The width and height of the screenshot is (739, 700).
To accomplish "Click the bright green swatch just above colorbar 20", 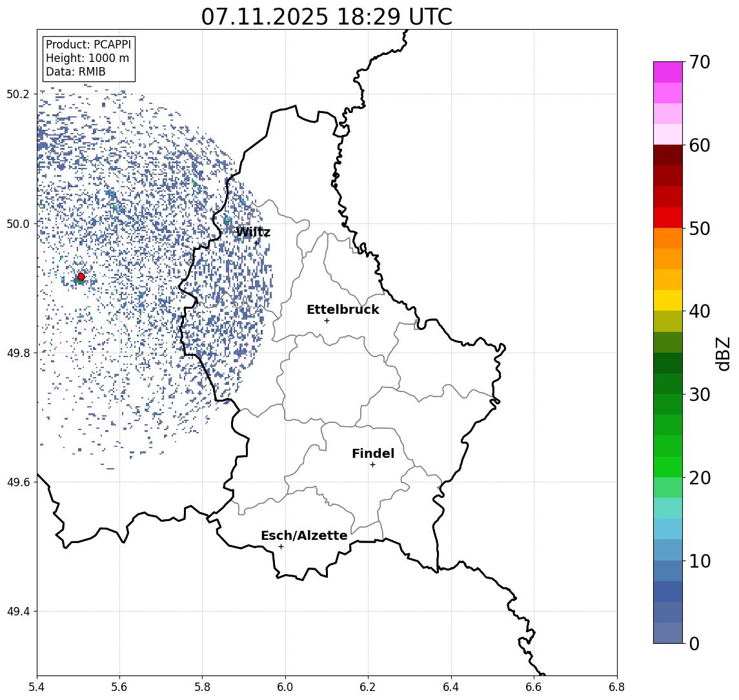I will tap(668, 467).
